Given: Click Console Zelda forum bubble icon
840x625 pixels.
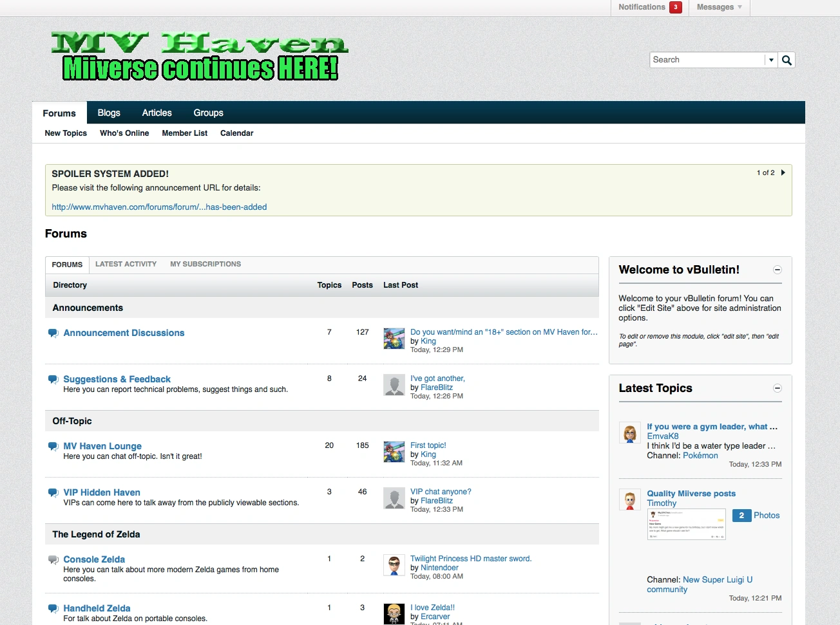Looking at the screenshot, I should 53,560.
